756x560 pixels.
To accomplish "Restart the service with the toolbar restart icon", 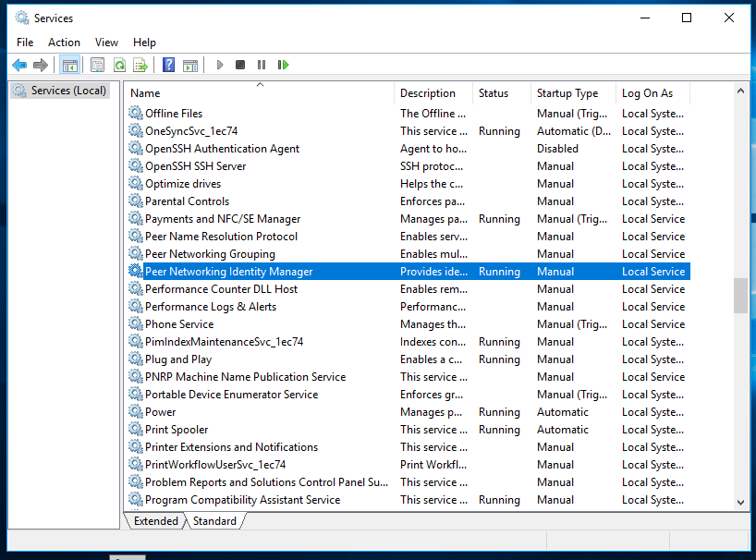I will 283,65.
